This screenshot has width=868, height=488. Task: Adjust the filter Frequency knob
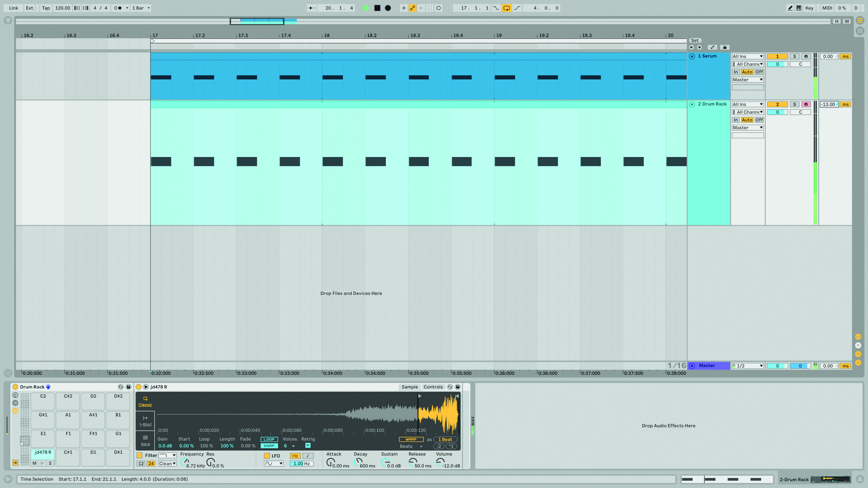pyautogui.click(x=185, y=463)
